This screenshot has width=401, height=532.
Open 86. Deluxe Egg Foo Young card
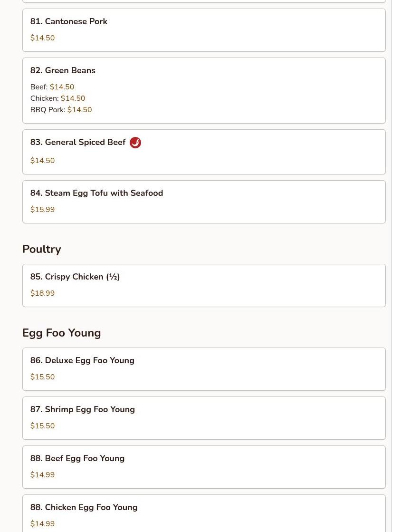coord(204,369)
